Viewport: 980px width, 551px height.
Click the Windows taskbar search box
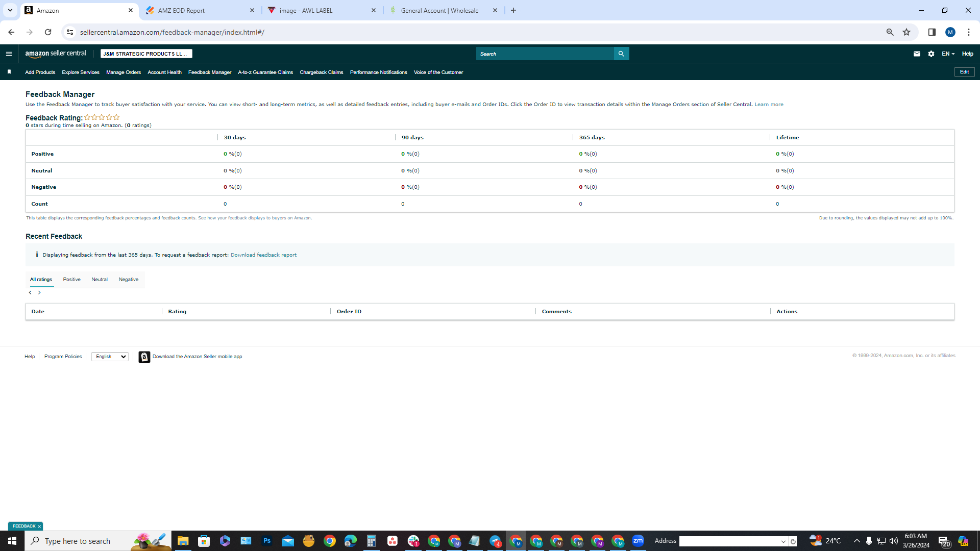click(x=98, y=541)
